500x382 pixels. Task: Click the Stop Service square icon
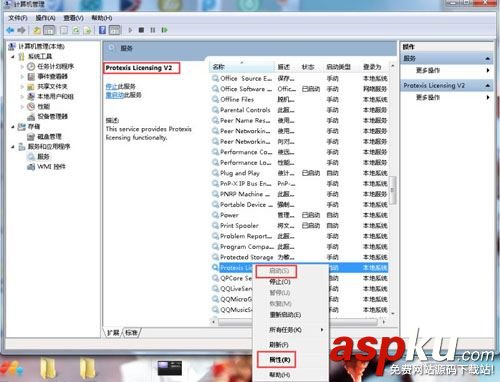tap(141, 30)
